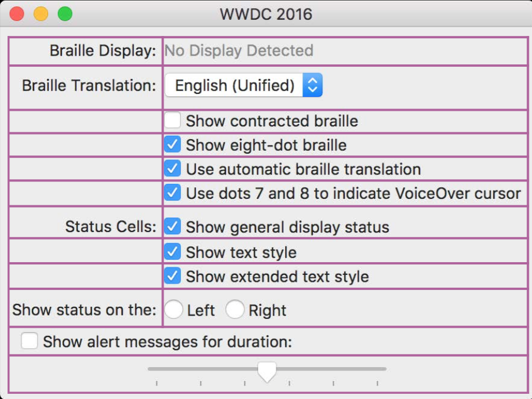Disable "Show eight-dot braille"
The height and width of the screenshot is (399, 532).
(x=172, y=145)
